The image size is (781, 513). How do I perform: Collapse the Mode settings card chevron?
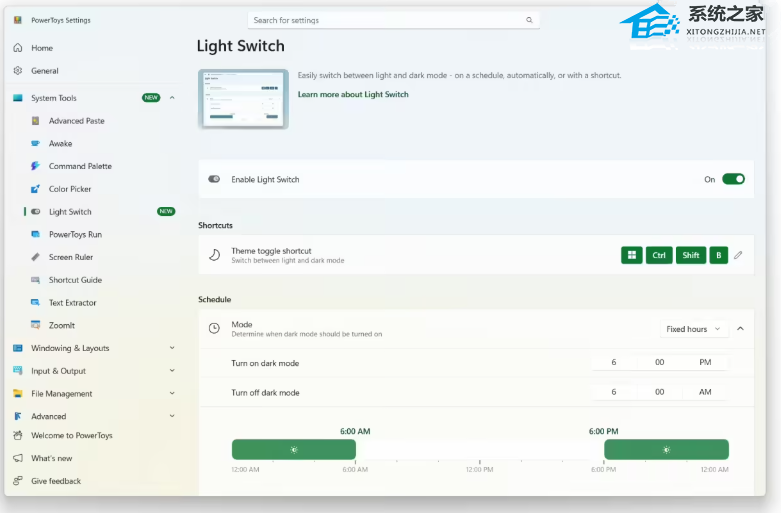(x=740, y=329)
